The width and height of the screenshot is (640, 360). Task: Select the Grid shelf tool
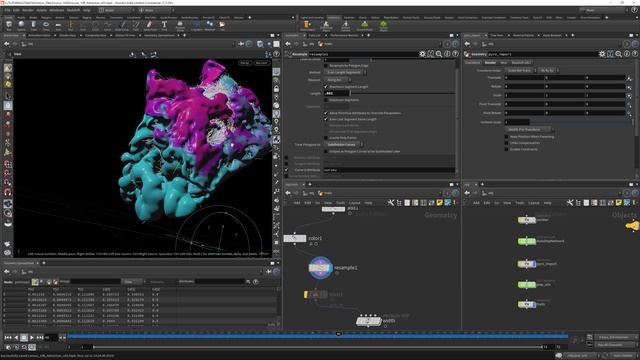[58, 25]
